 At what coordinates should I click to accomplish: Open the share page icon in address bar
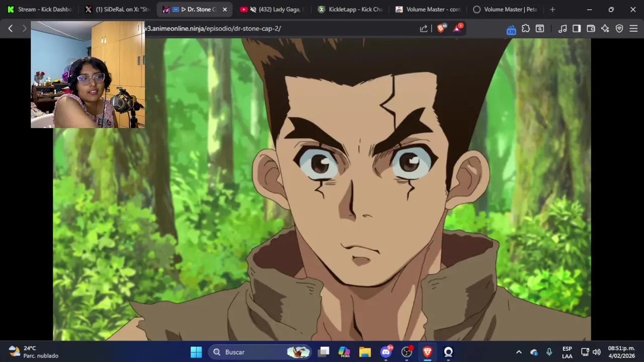click(x=424, y=29)
